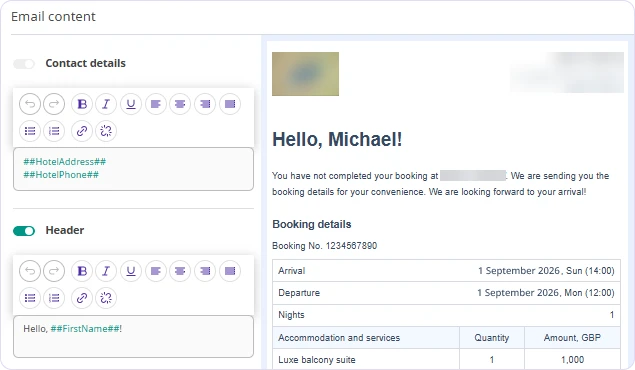Image resolution: width=635 pixels, height=370 pixels.
Task: Click the hotel logo thumbnail in preview
Action: [x=305, y=74]
